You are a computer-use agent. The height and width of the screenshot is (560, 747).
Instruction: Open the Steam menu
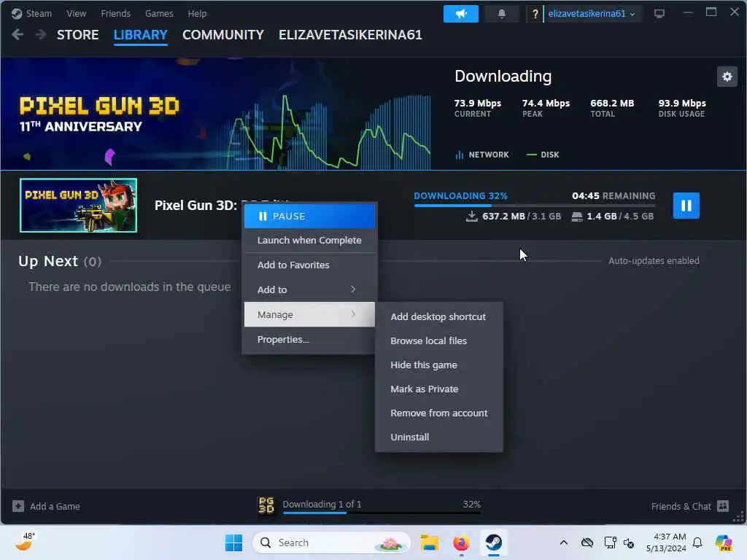pos(39,13)
